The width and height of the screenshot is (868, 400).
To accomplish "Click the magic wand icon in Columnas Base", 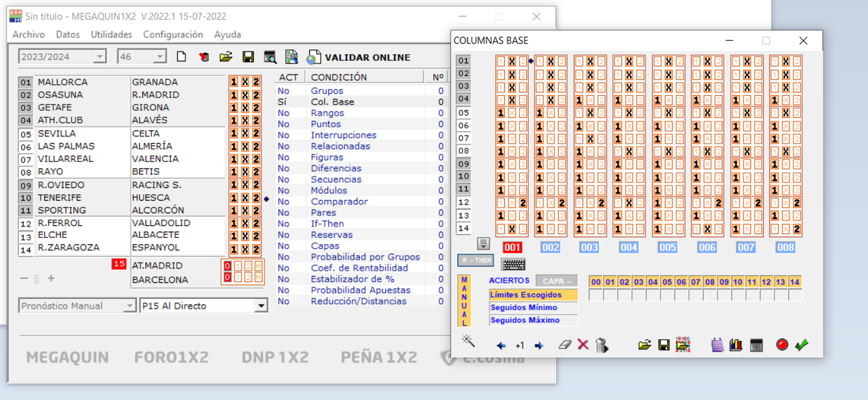I will point(468,340).
